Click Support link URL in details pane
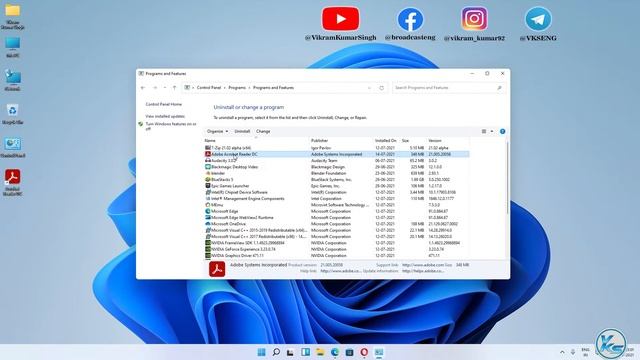The height and width of the screenshot is (360, 640). coord(422,265)
